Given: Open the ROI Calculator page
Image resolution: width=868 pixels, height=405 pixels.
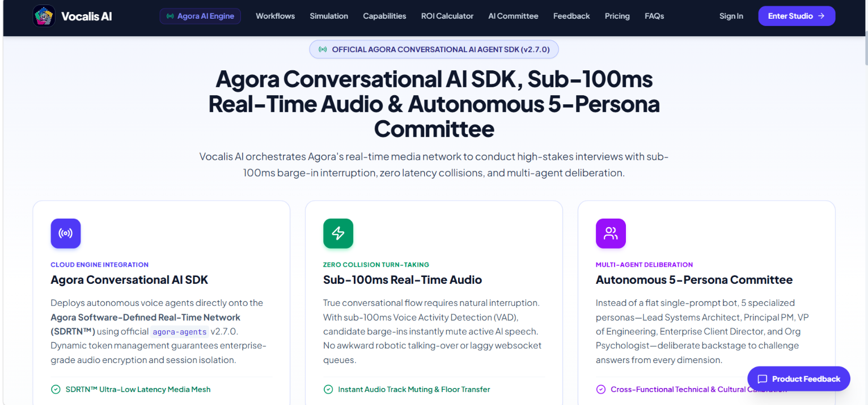Looking at the screenshot, I should point(447,16).
